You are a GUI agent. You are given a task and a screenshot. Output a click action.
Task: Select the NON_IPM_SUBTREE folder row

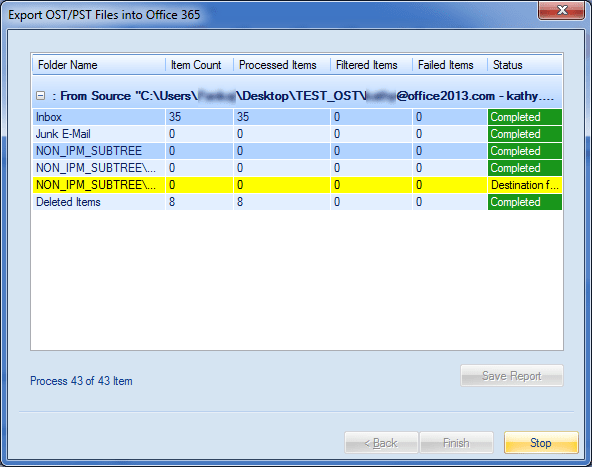pyautogui.click(x=297, y=151)
